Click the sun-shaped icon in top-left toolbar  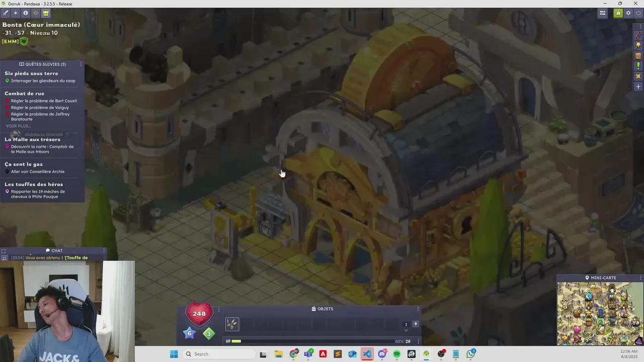pos(16,13)
